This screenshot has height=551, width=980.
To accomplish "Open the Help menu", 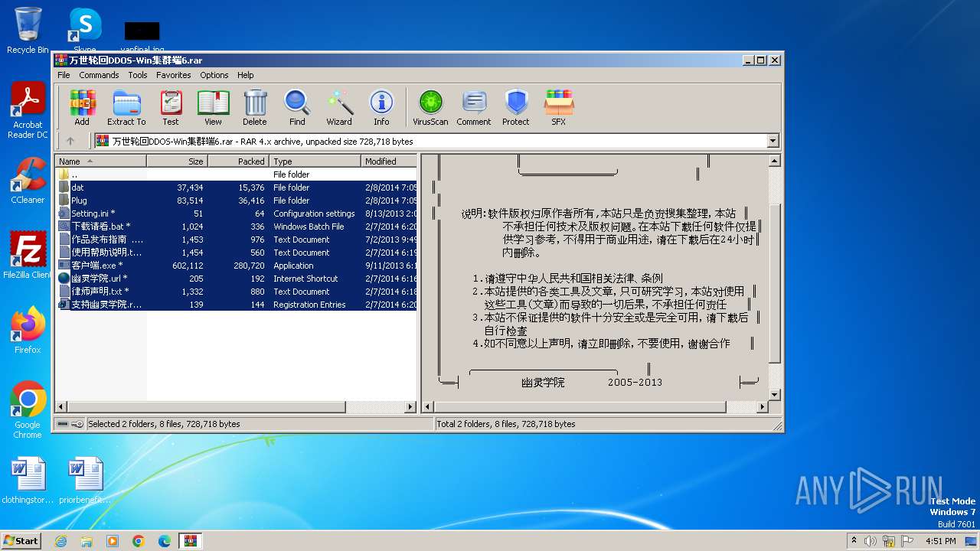I will pyautogui.click(x=246, y=75).
